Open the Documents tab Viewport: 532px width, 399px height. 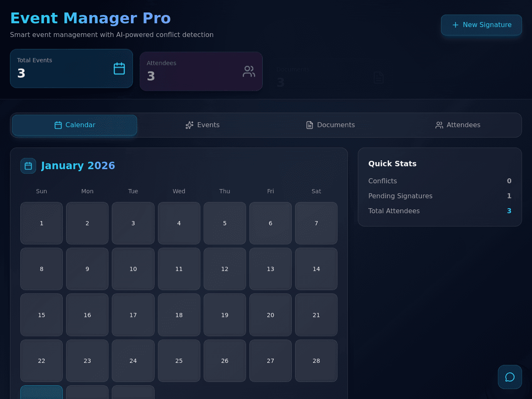330,125
